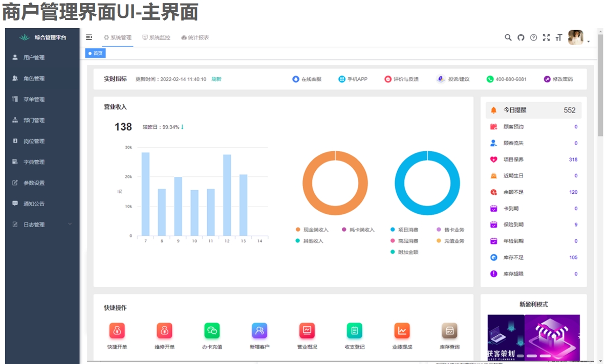Open the search magnifier icon
The width and height of the screenshot is (608, 364).
tap(508, 37)
